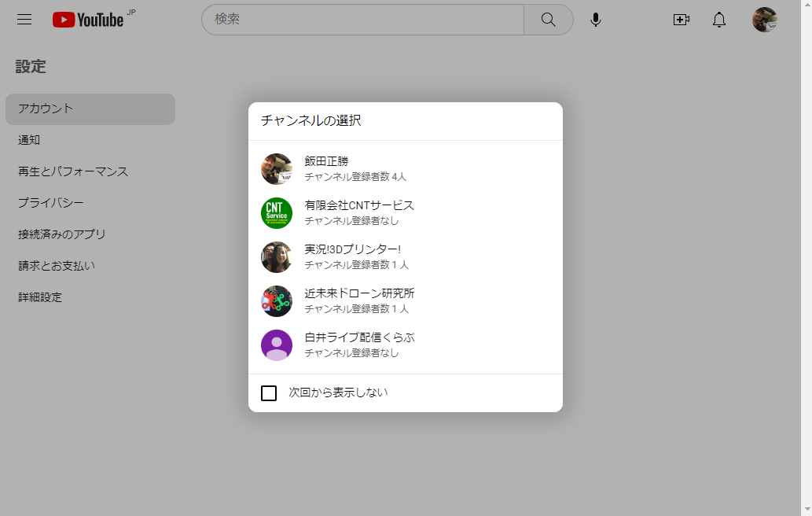Open the create video icon
This screenshot has width=812, height=516.
coord(682,20)
